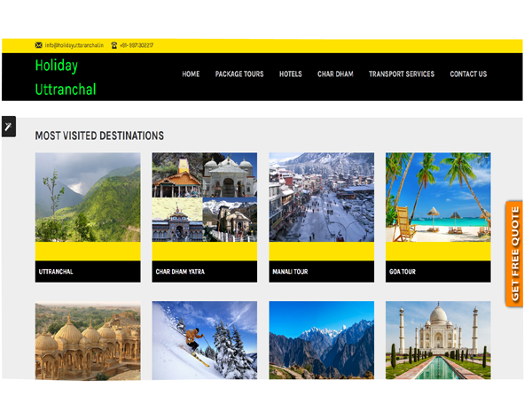Select the Char Dham Yatra temples image

tap(204, 197)
